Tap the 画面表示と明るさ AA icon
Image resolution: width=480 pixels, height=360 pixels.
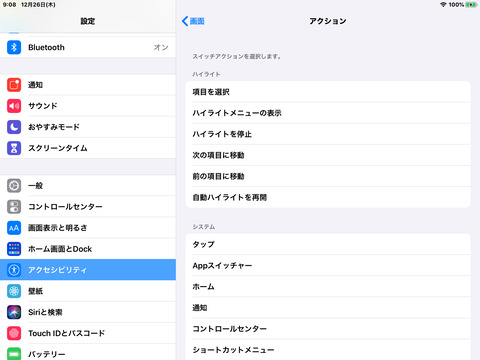click(14, 228)
